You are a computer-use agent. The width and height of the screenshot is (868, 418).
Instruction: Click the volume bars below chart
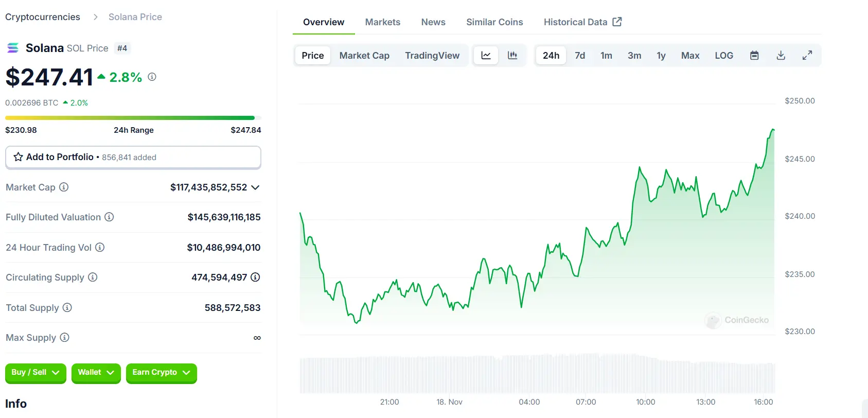click(x=537, y=374)
